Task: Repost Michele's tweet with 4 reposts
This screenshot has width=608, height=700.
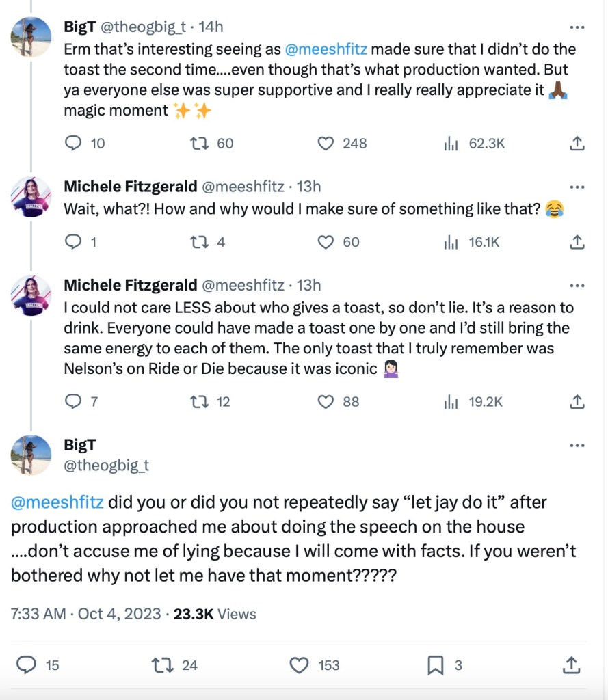Action: [199, 241]
